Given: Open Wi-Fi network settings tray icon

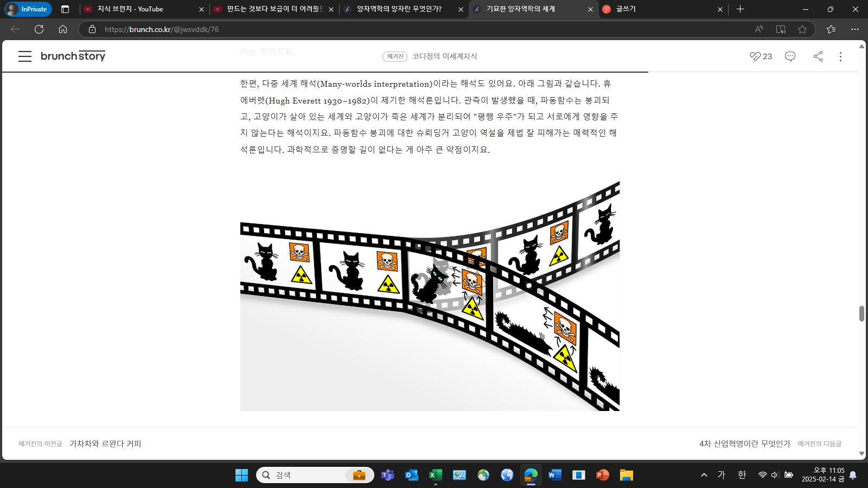Looking at the screenshot, I should pyautogui.click(x=762, y=475).
